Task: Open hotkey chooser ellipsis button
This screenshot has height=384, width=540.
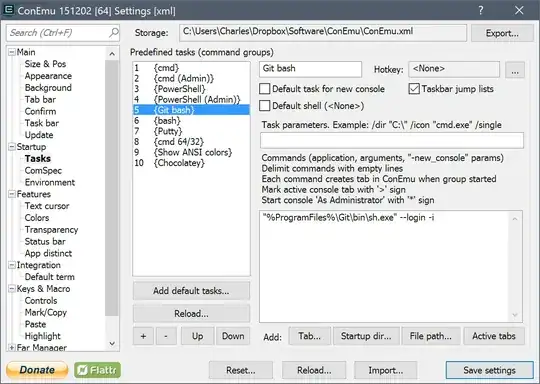Action: pos(515,70)
